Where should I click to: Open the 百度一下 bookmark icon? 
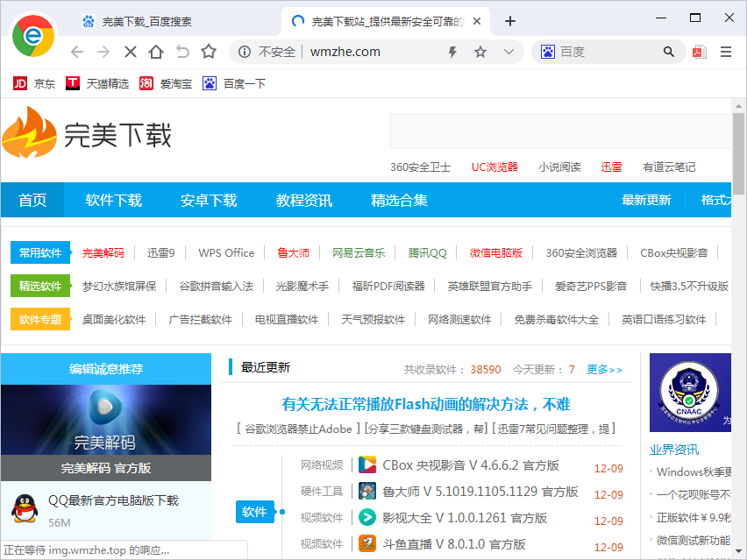pyautogui.click(x=209, y=83)
